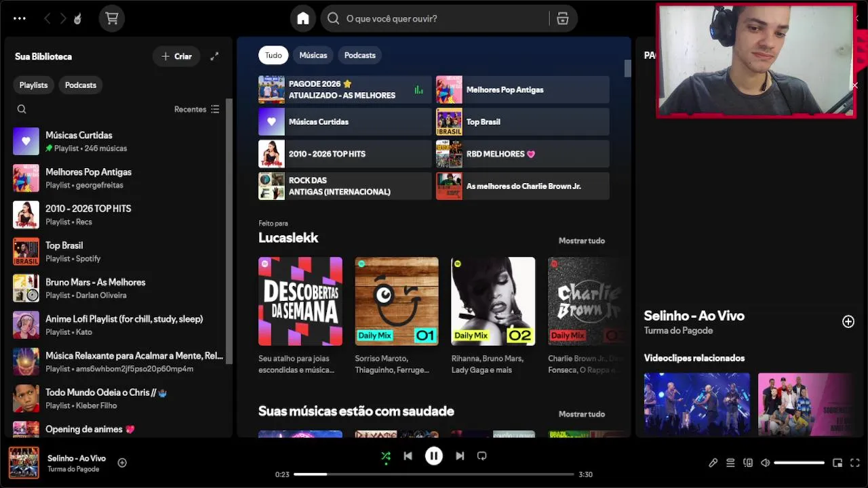Click the now playing album cover
Image resolution: width=868 pixels, height=488 pixels.
pyautogui.click(x=24, y=463)
